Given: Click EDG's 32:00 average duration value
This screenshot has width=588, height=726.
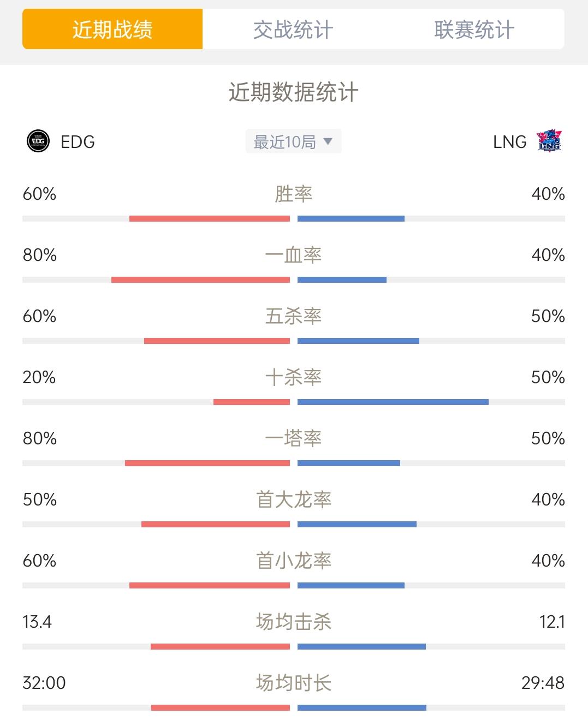Looking at the screenshot, I should (44, 683).
